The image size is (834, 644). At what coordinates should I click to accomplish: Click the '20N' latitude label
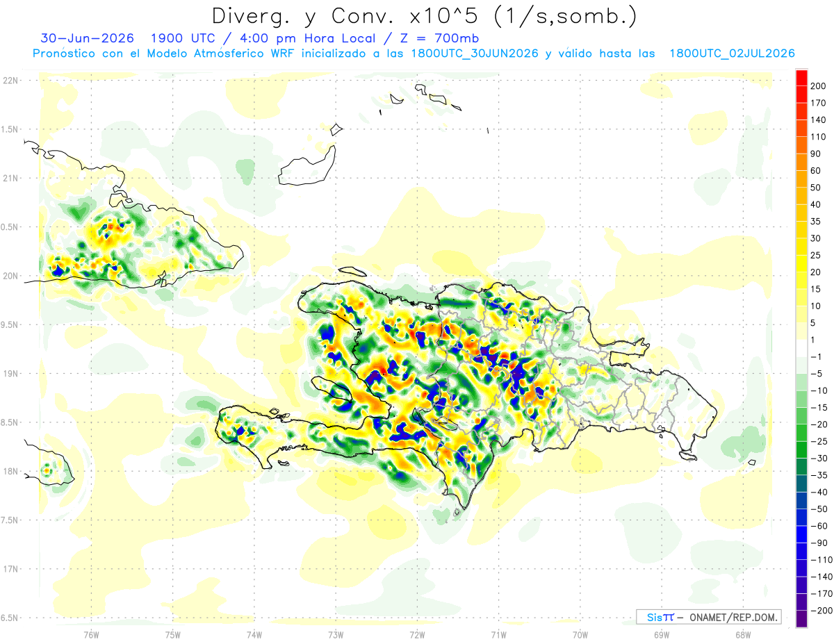click(10, 276)
